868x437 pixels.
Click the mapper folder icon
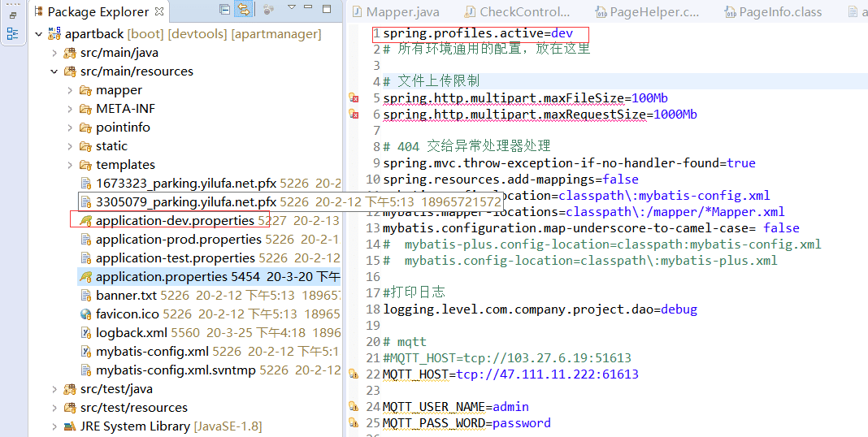tap(85, 90)
